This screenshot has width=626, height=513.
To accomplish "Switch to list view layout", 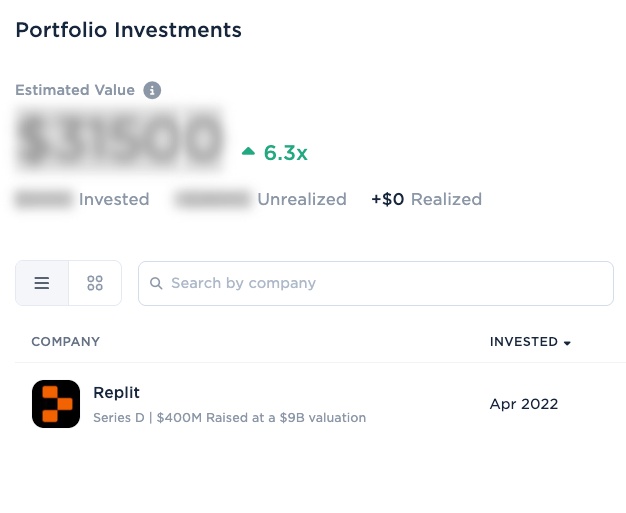I will 42,283.
